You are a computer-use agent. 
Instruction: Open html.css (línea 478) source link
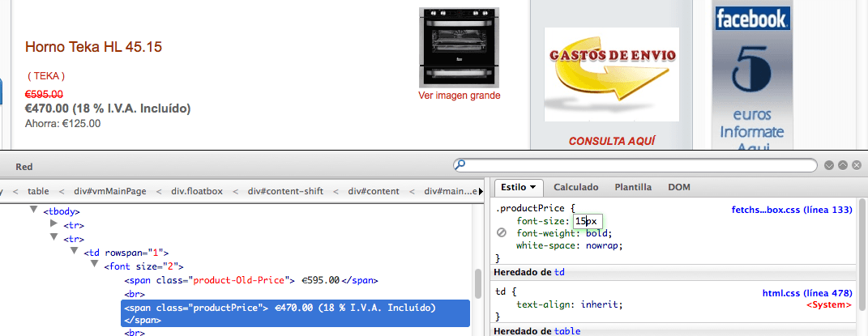pyautogui.click(x=807, y=293)
